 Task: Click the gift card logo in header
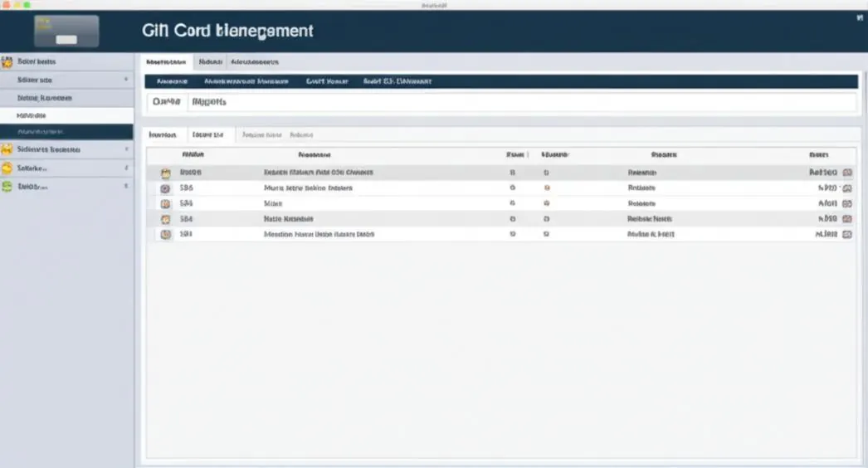coord(66,32)
